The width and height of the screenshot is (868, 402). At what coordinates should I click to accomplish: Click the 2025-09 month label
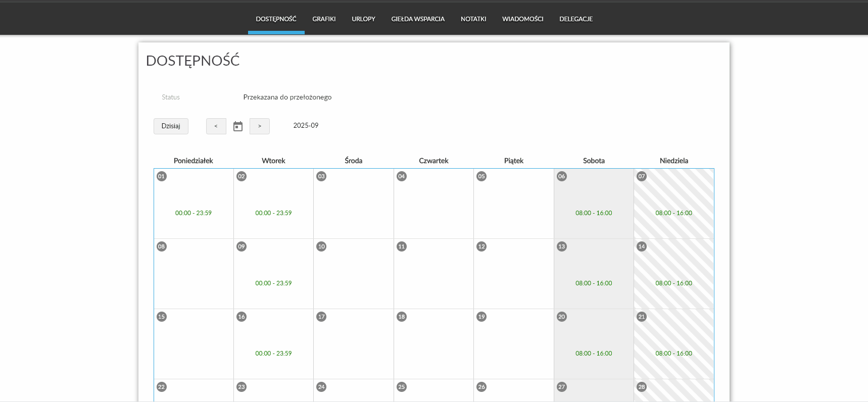[306, 125]
